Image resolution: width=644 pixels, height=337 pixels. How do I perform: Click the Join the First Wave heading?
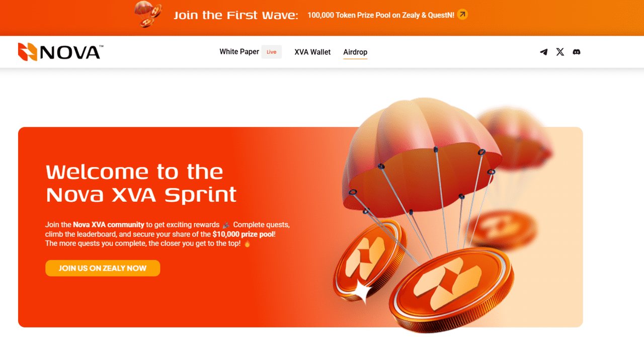236,15
